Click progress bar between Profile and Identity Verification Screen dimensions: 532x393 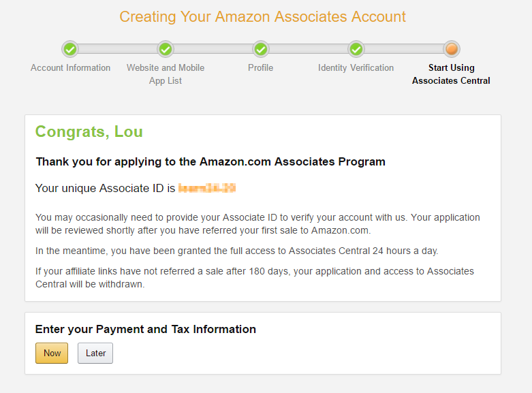click(309, 49)
